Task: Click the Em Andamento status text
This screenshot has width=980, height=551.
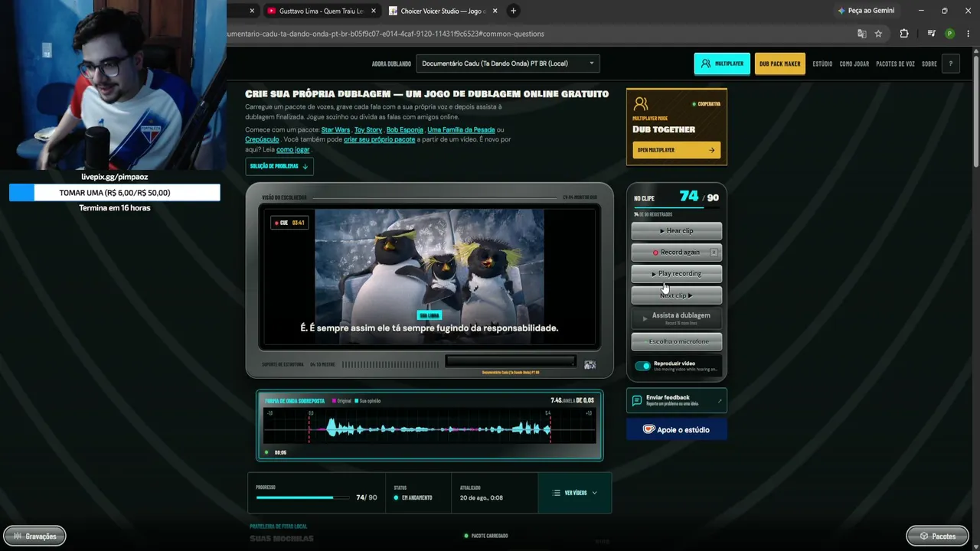Action: [x=417, y=497]
